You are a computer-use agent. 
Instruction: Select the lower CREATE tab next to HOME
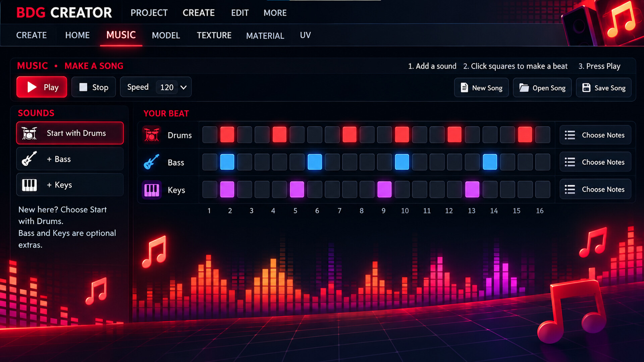(x=32, y=35)
